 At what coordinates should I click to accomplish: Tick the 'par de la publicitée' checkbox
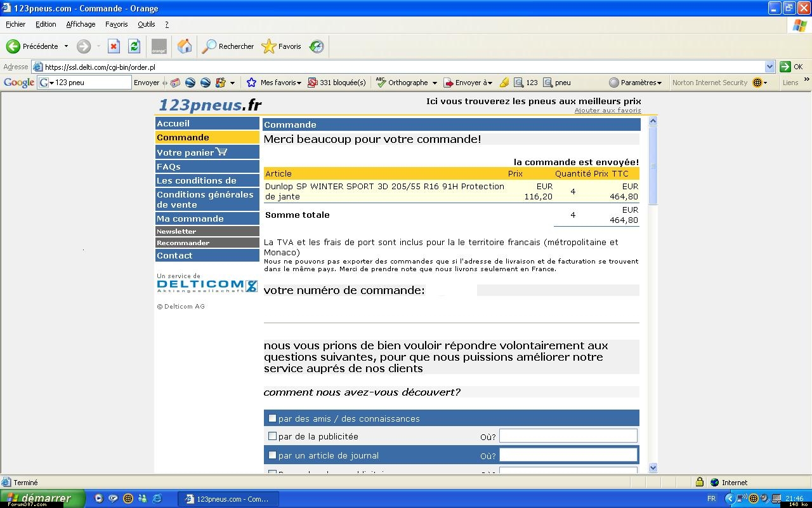[272, 436]
